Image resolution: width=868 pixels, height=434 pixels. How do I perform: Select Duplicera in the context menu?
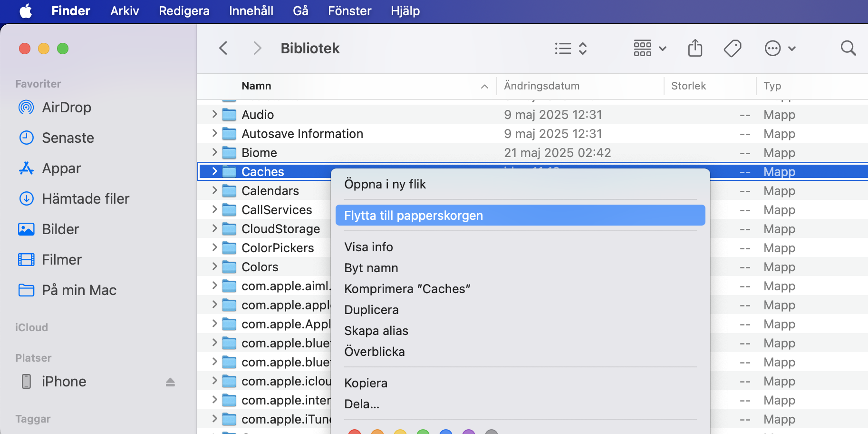[x=520, y=310]
